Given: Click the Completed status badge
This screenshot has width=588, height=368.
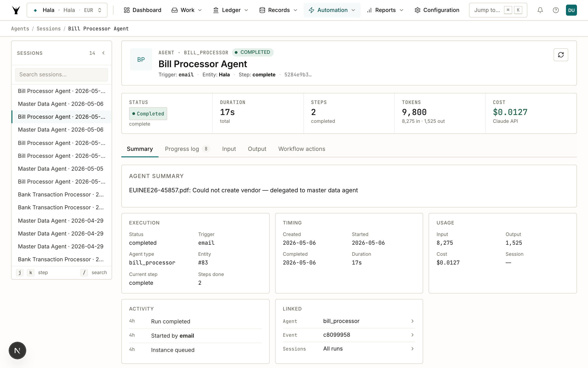Looking at the screenshot, I should (148, 114).
